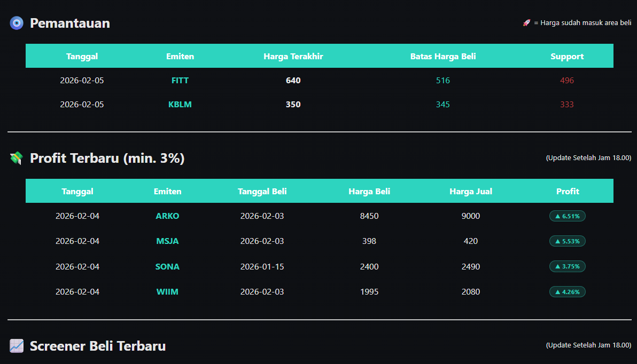The height and width of the screenshot is (364, 637).
Task: Click the eye icon beside Pemantauan
Action: (17, 23)
